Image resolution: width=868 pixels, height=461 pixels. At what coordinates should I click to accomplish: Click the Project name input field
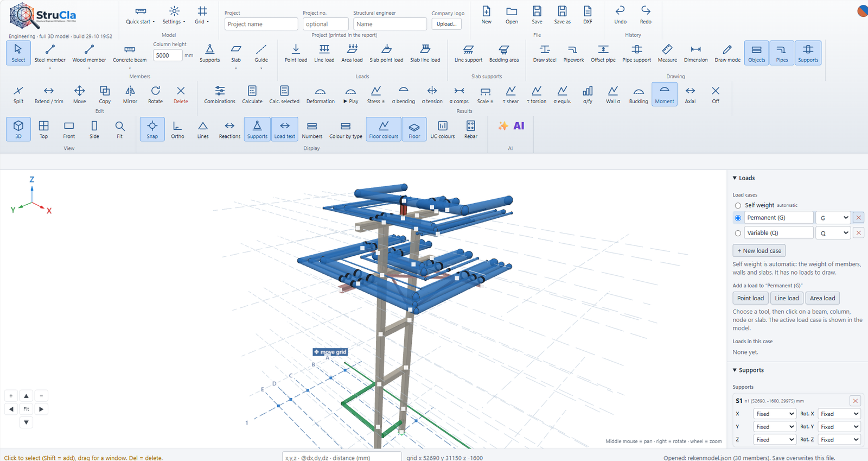261,24
